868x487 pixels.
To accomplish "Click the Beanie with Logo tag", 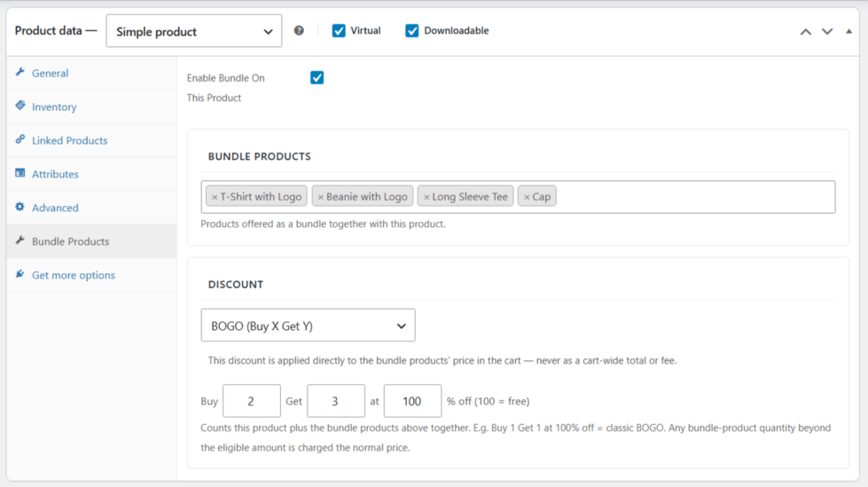I will (x=363, y=196).
